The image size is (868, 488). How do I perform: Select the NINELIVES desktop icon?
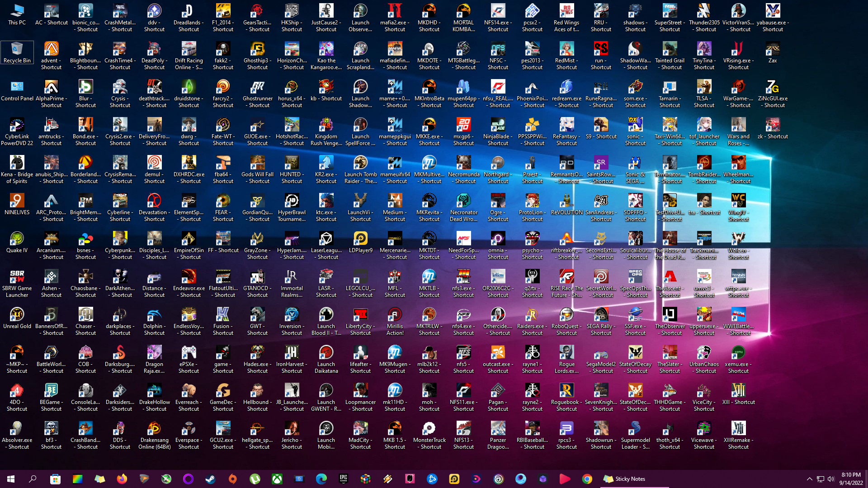pos(17,204)
